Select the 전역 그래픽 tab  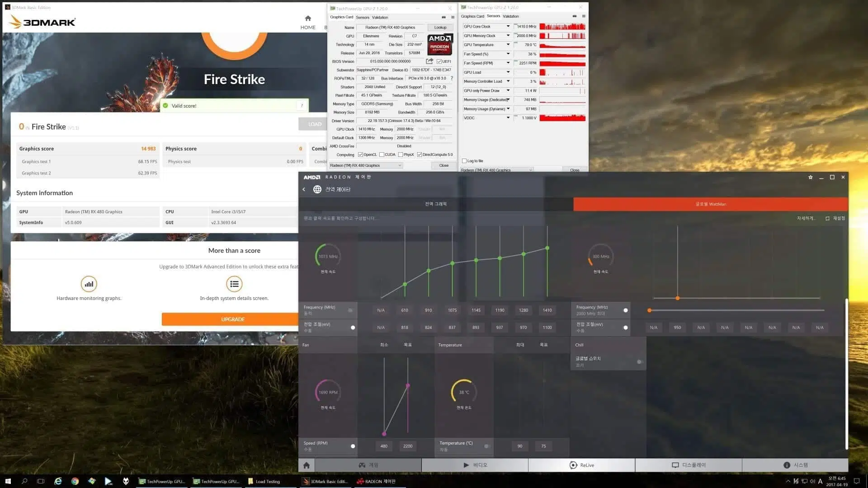(436, 204)
